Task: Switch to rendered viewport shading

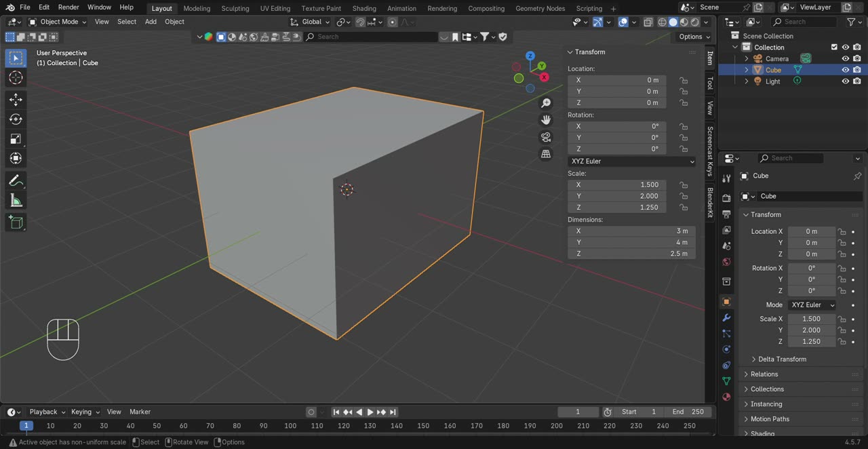Action: coord(694,22)
